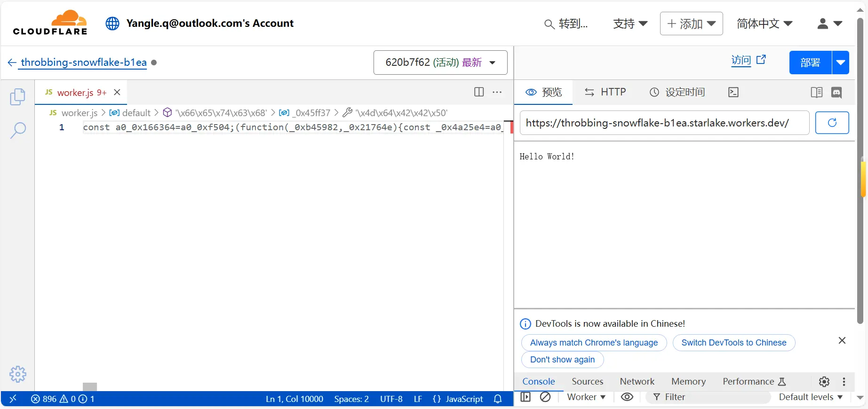Click the 访问 link

tap(741, 60)
